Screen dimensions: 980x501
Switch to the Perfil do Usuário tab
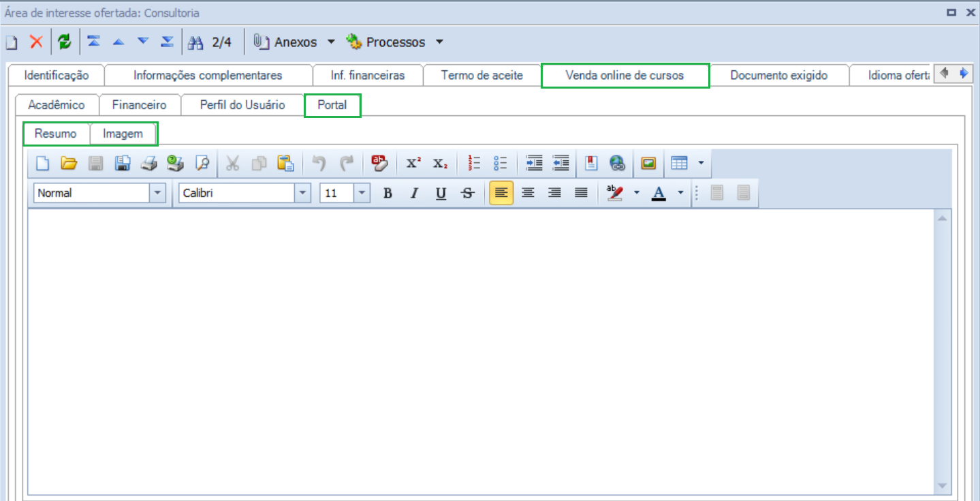point(242,106)
